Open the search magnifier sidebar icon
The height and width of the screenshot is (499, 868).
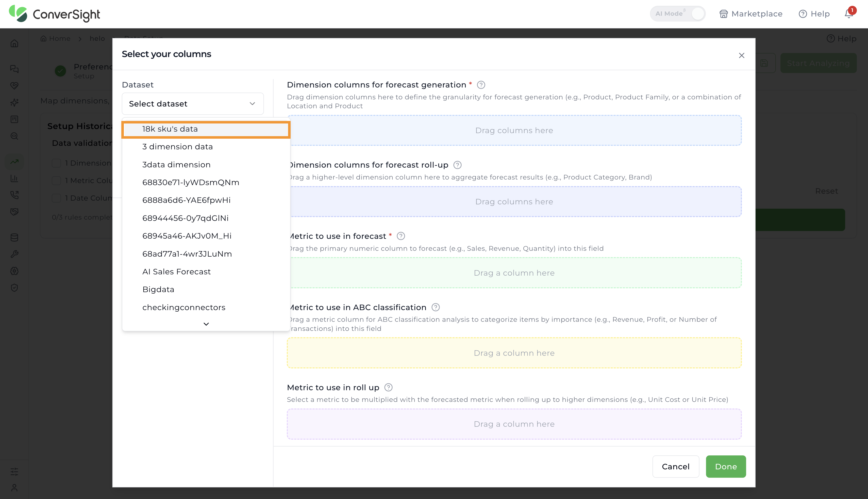click(x=14, y=136)
